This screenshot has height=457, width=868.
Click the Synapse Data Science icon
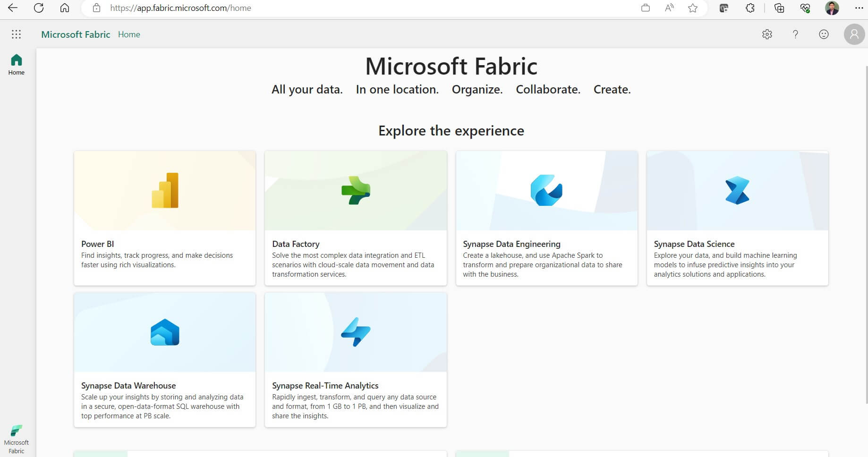tap(737, 190)
